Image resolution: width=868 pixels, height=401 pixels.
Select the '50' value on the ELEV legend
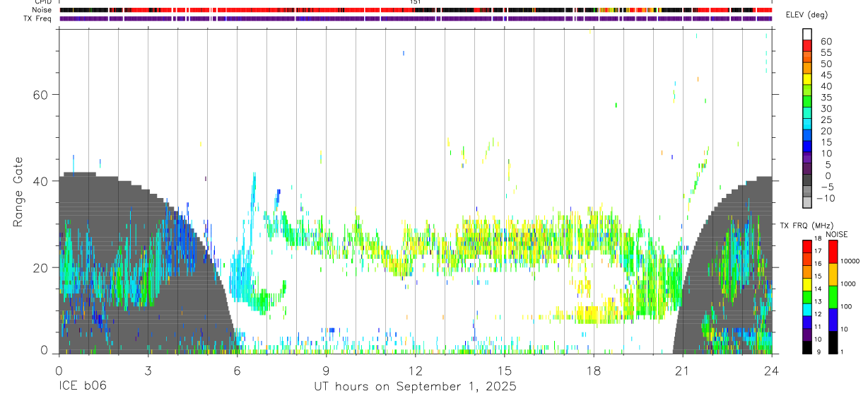pyautogui.click(x=826, y=64)
